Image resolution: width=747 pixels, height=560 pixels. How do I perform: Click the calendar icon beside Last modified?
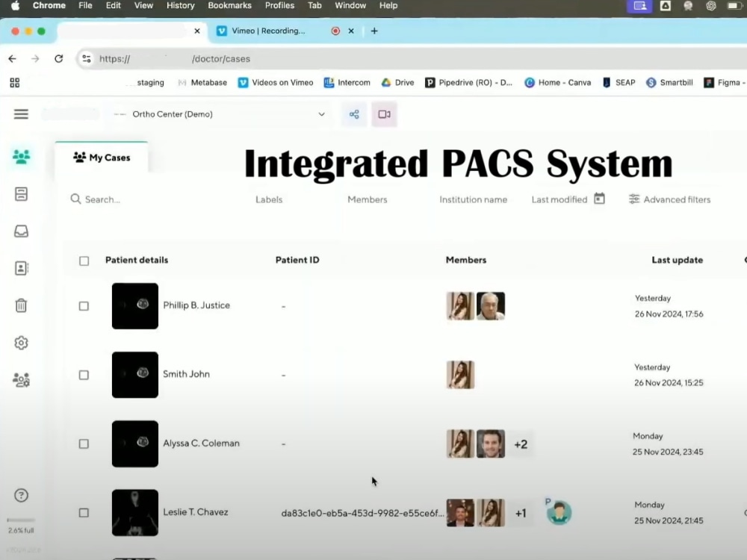tap(599, 199)
